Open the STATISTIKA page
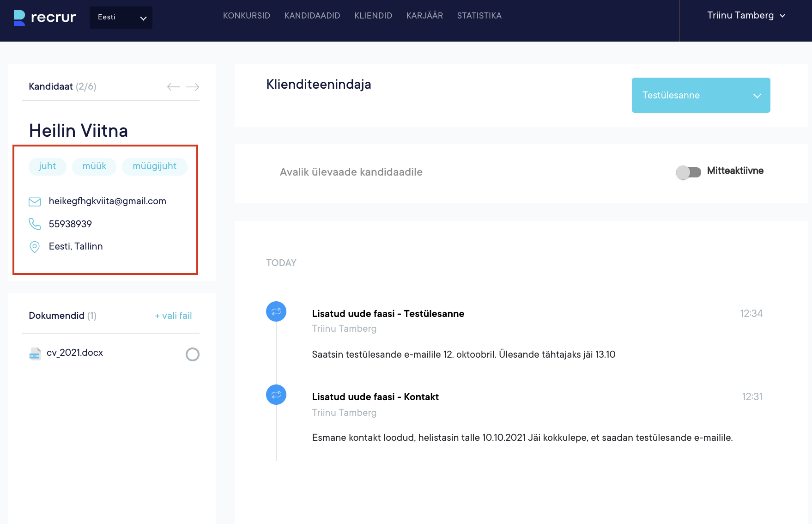Screen dimensions: 812x524 click(x=479, y=16)
